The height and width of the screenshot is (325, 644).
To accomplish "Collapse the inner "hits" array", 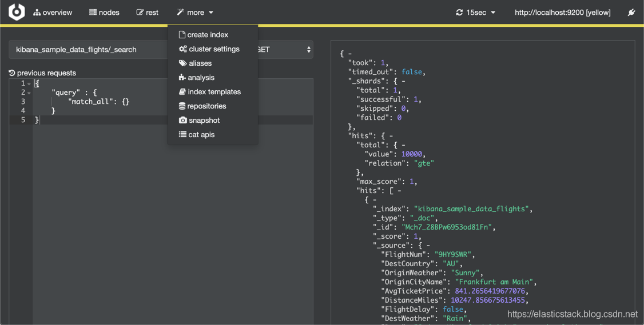I will pos(399,190).
